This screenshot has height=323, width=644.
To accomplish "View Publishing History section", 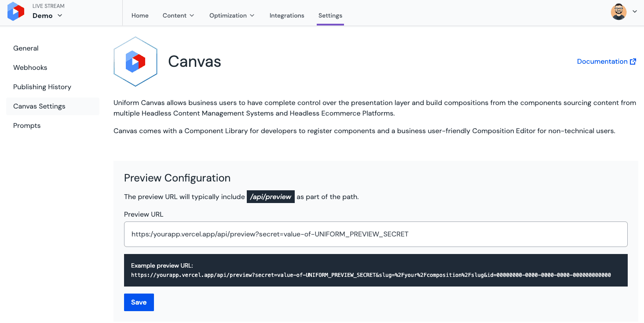I will click(42, 87).
